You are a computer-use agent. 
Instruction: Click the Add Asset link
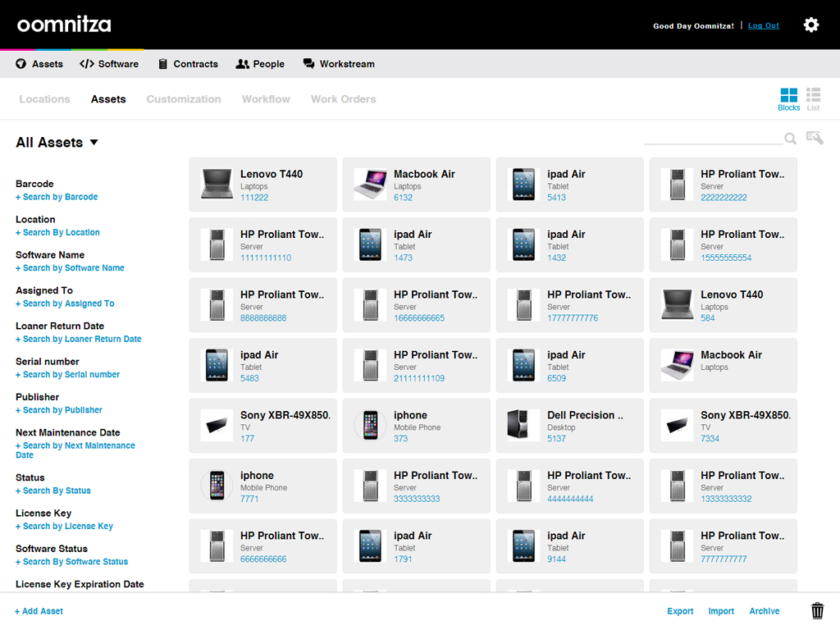39,611
